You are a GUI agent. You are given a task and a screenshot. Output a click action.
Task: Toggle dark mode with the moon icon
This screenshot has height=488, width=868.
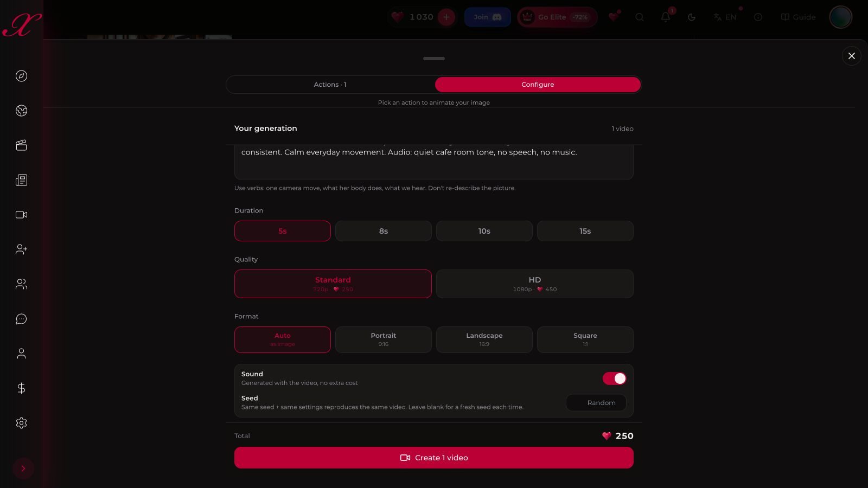(692, 17)
